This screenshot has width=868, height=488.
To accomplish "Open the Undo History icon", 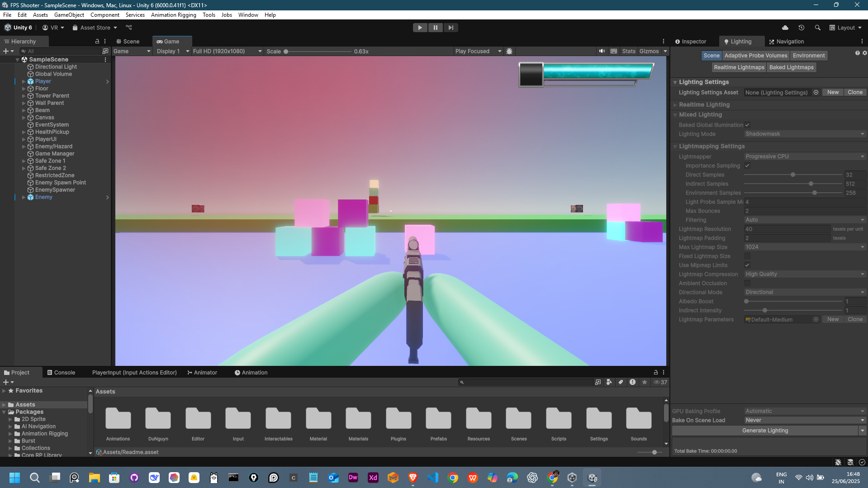I will click(x=802, y=28).
